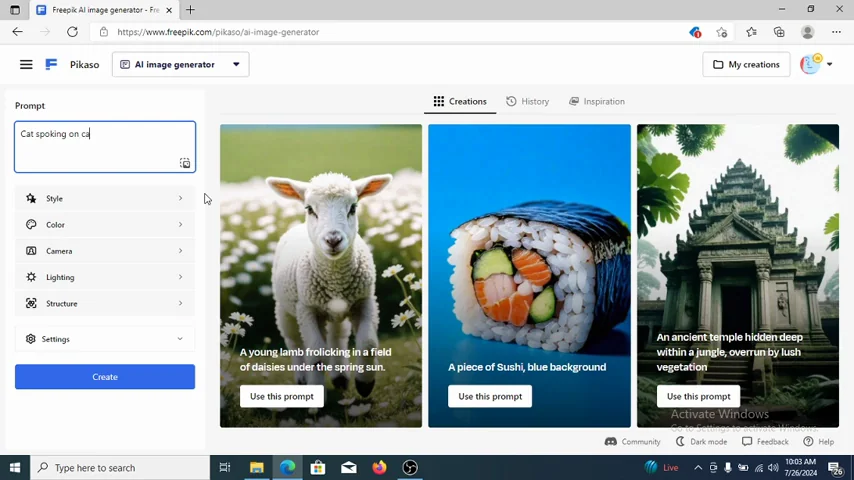This screenshot has width=854, height=480.
Task: Open the Help link
Action: (x=819, y=441)
